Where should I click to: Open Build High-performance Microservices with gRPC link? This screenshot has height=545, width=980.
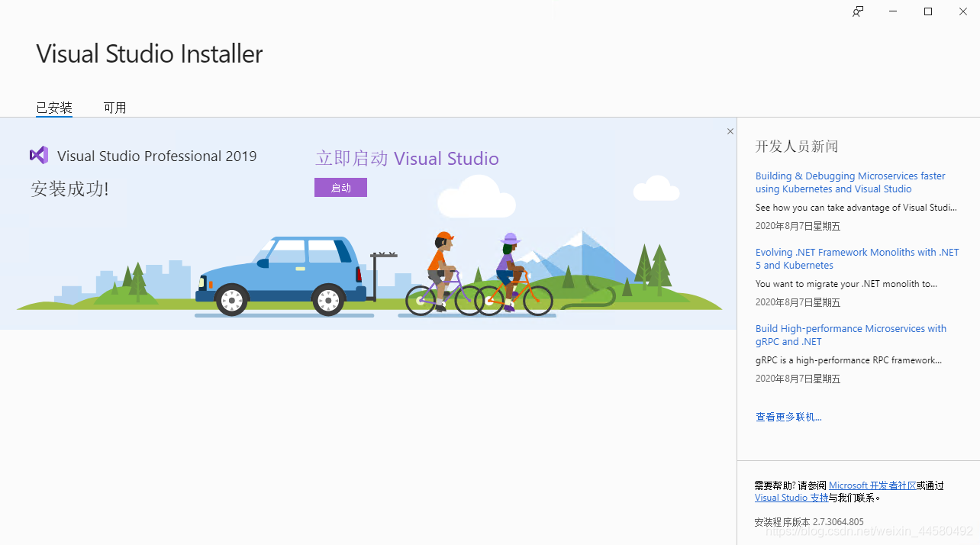point(851,335)
